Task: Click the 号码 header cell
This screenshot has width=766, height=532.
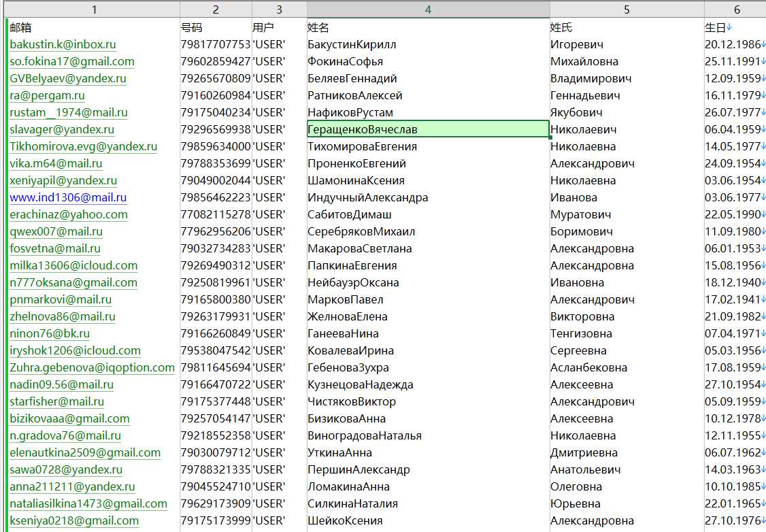Action: 216,27
